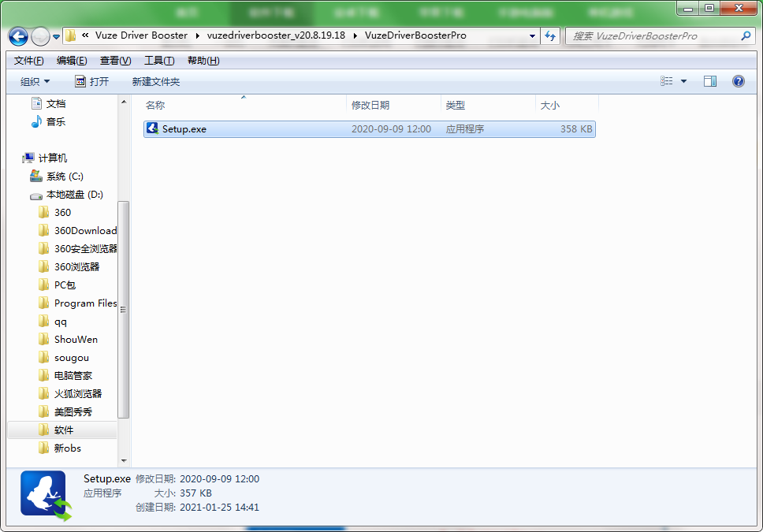Click the folder icon in address bar
This screenshot has width=763, height=532.
(71, 35)
